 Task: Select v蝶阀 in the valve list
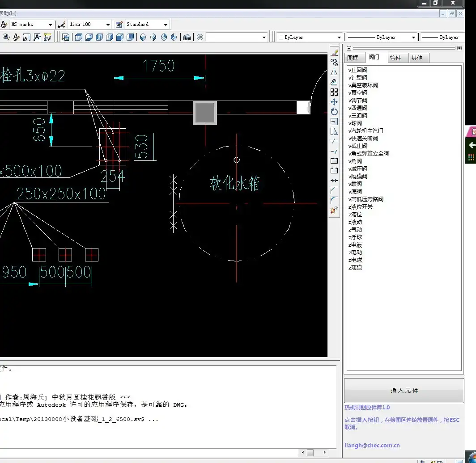(355, 184)
